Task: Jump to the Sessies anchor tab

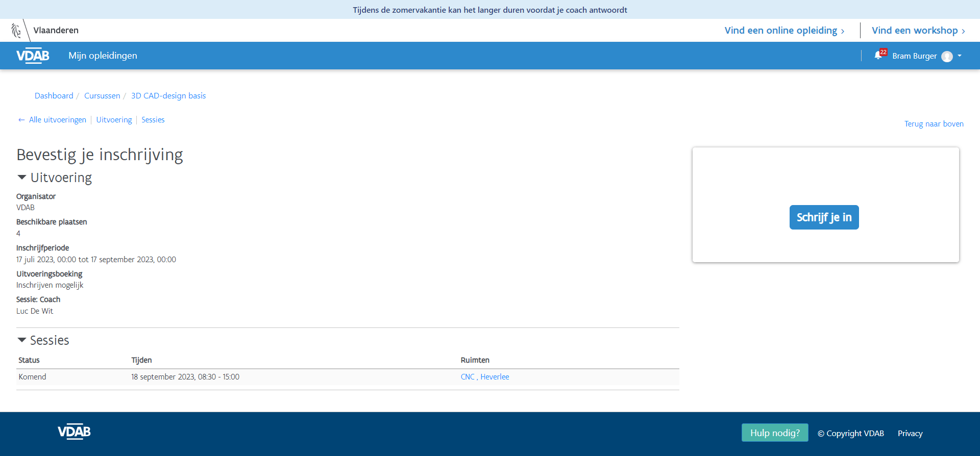Action: [153, 120]
